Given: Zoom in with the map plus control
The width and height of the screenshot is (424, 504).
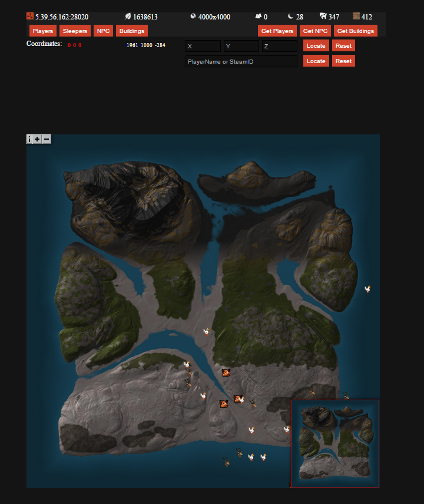Looking at the screenshot, I should 38,139.
